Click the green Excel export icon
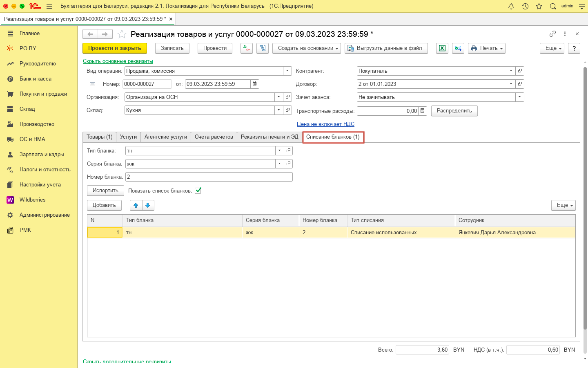The height and width of the screenshot is (368, 588). point(442,48)
